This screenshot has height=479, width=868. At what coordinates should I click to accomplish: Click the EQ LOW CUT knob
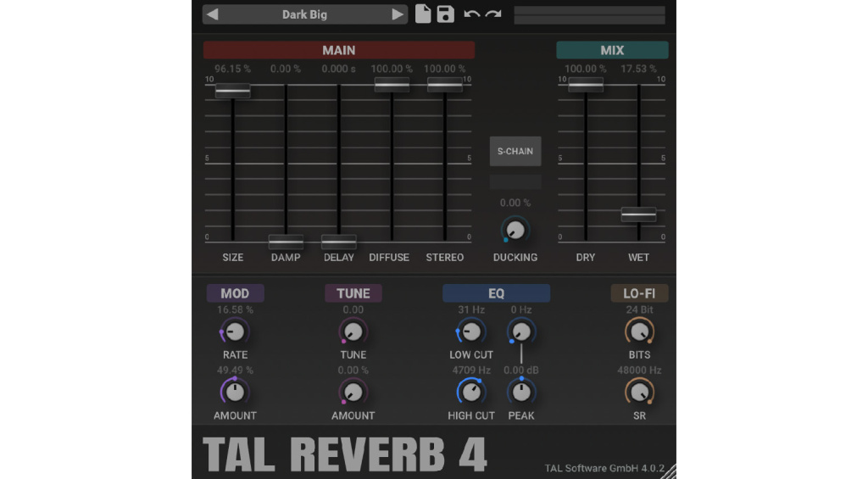pyautogui.click(x=471, y=331)
